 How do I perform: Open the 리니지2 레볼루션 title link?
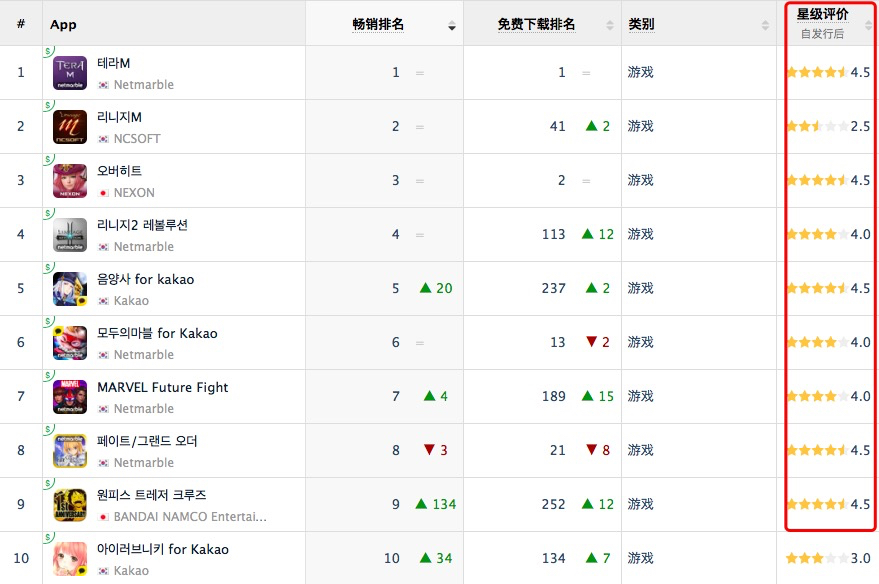click(x=142, y=225)
